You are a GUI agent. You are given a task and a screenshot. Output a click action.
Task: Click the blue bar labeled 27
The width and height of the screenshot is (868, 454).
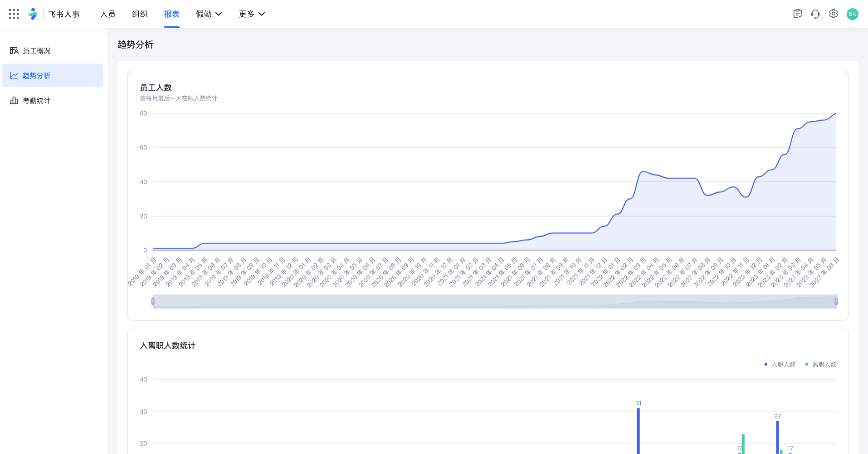point(777,437)
